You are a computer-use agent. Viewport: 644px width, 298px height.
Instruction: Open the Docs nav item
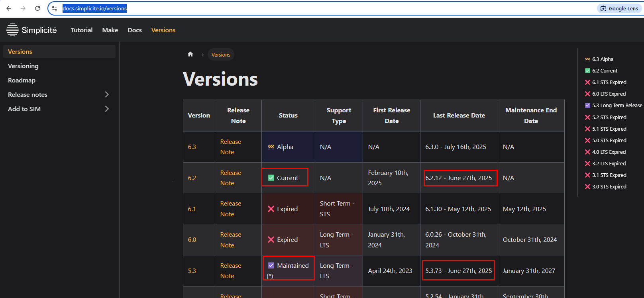tap(135, 30)
